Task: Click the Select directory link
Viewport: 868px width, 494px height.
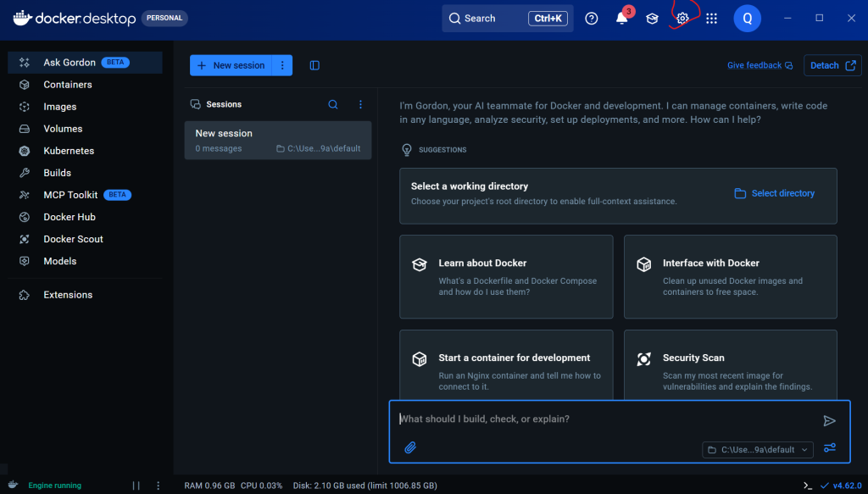Action: (x=775, y=193)
